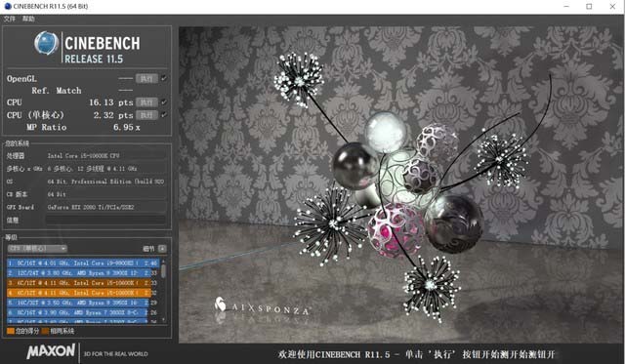This screenshot has width=625, height=364.
Task: Click the status bar welcome message
Action: click(x=417, y=354)
